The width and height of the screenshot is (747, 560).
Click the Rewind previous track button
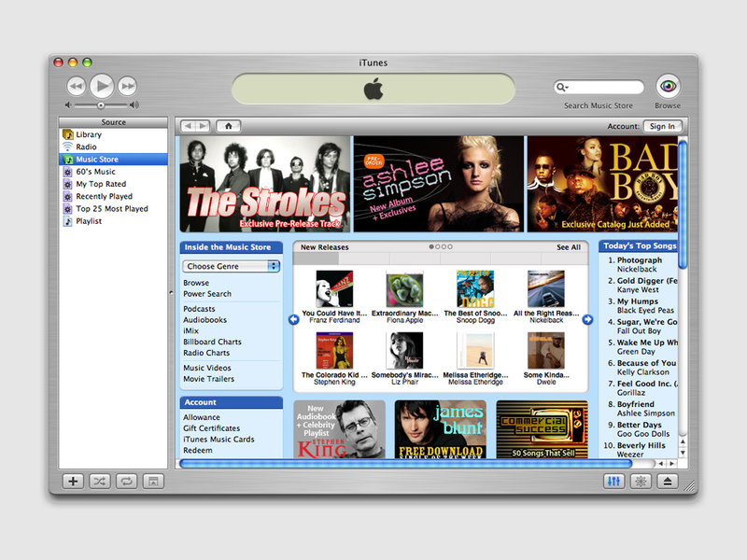coord(77,86)
